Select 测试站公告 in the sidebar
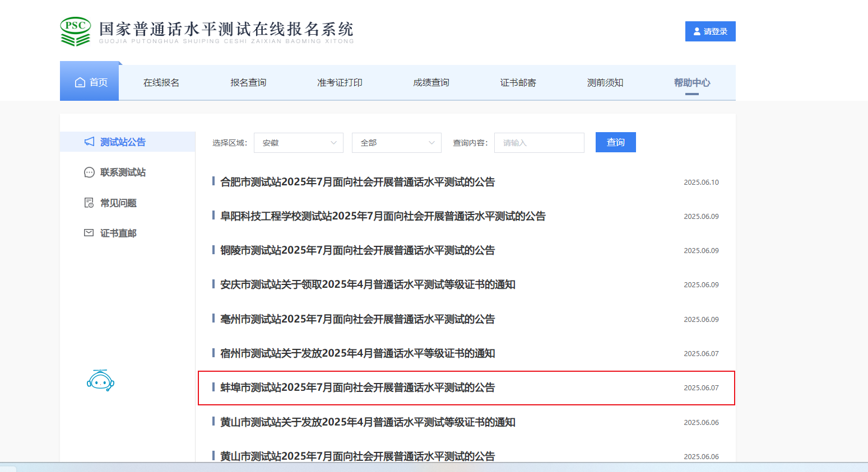Screen dimensions: 868x472 [127, 142]
